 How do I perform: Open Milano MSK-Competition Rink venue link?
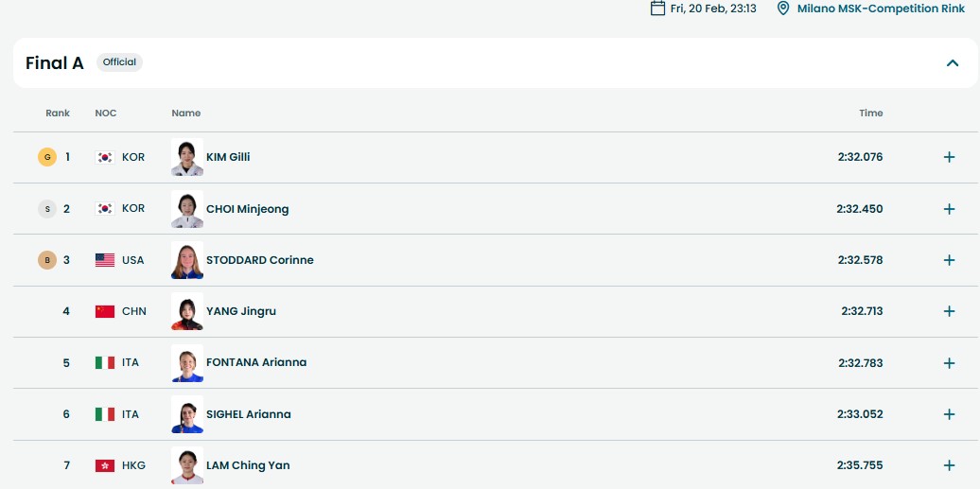click(x=879, y=9)
